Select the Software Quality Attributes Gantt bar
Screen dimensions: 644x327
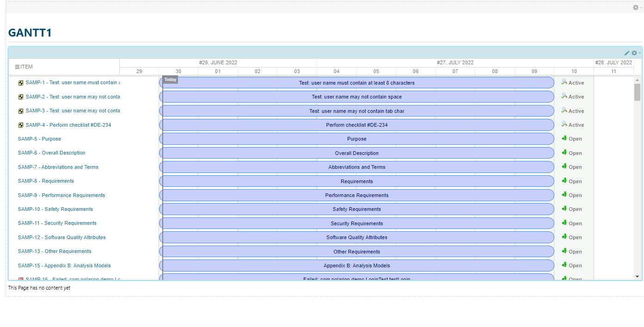point(356,237)
